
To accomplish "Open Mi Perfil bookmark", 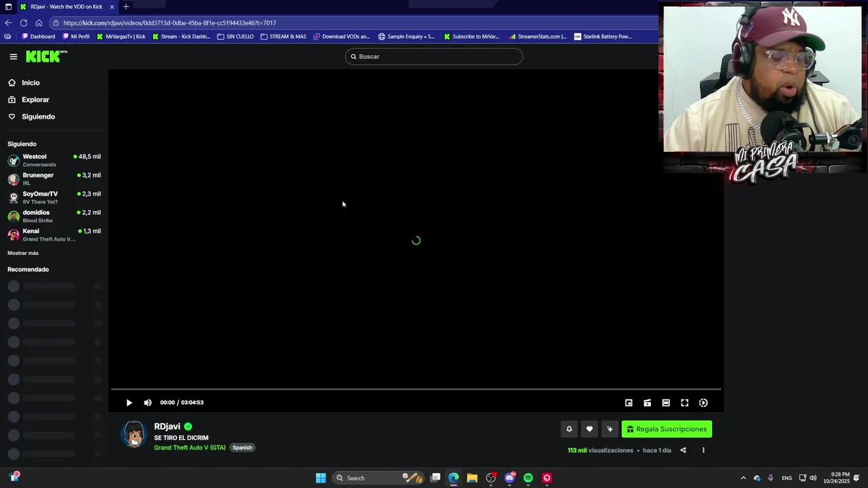I will point(76,37).
